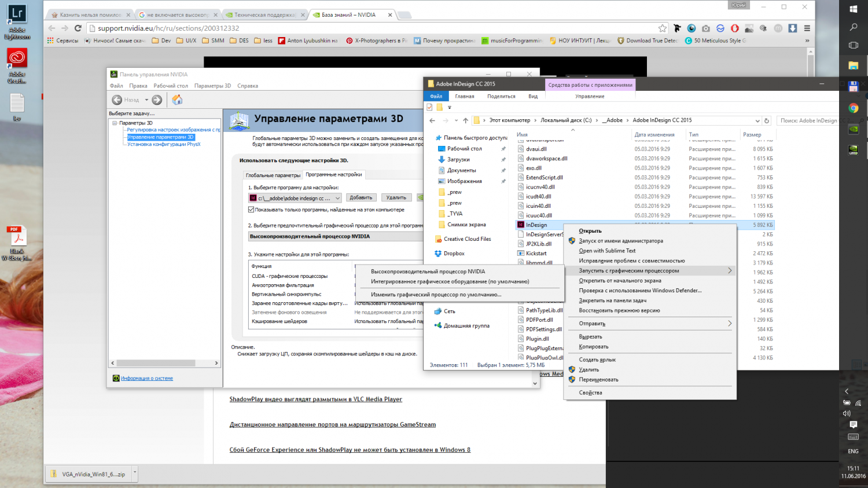Click the action center notification icon
This screenshot has width=868, height=488.
(853, 425)
